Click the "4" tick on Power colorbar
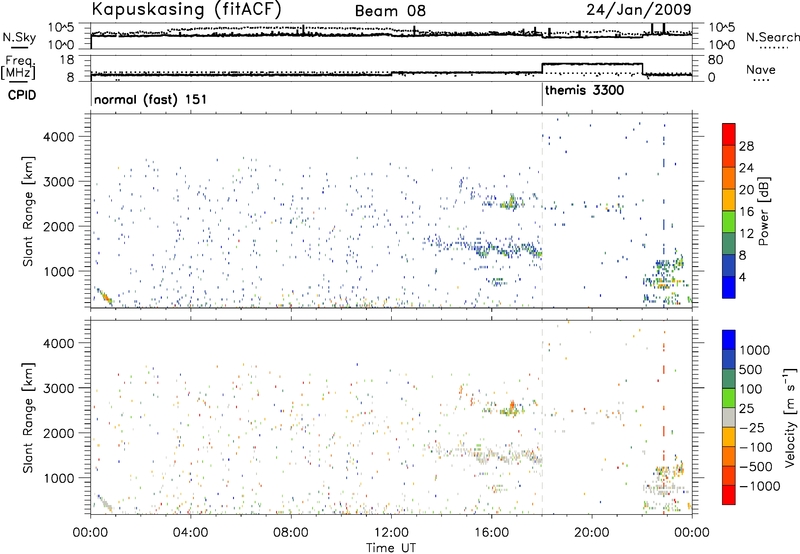 tap(743, 277)
